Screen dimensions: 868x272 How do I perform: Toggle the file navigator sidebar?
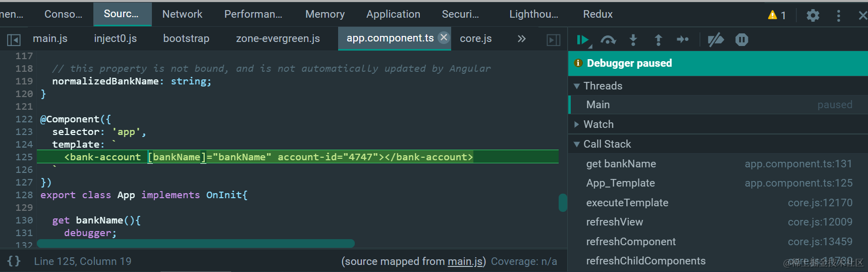(14, 39)
